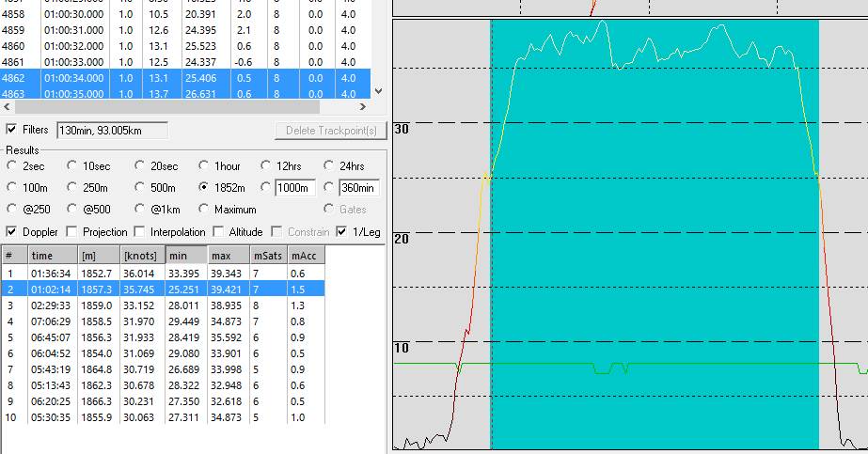868x454 pixels.
Task: Sort results by [knots] column header
Action: [141, 256]
